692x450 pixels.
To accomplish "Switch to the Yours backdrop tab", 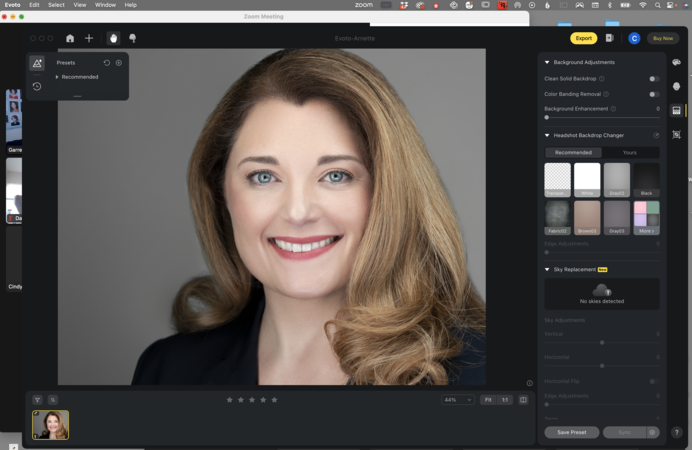I will pyautogui.click(x=629, y=152).
